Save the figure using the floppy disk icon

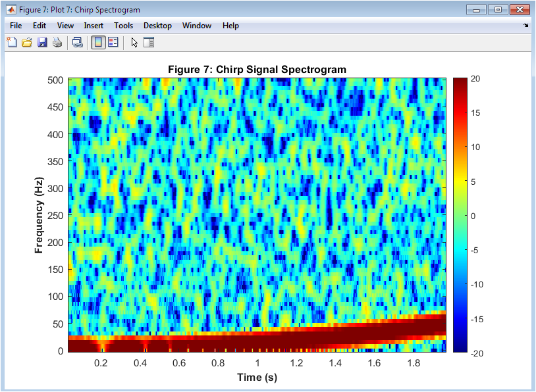point(42,43)
